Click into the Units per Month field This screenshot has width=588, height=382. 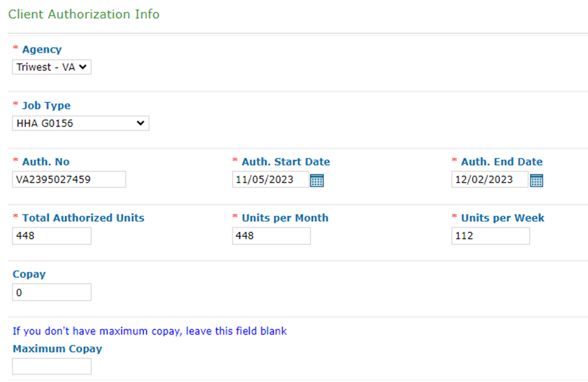coord(271,236)
